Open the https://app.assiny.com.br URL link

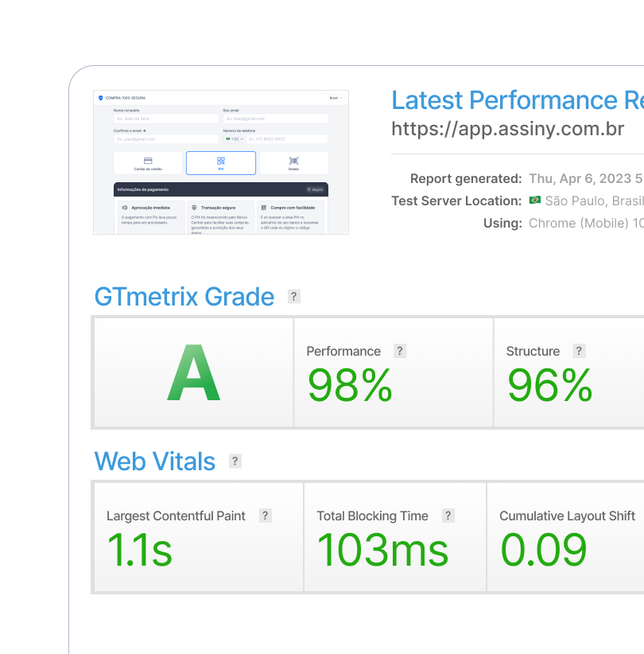click(507, 129)
